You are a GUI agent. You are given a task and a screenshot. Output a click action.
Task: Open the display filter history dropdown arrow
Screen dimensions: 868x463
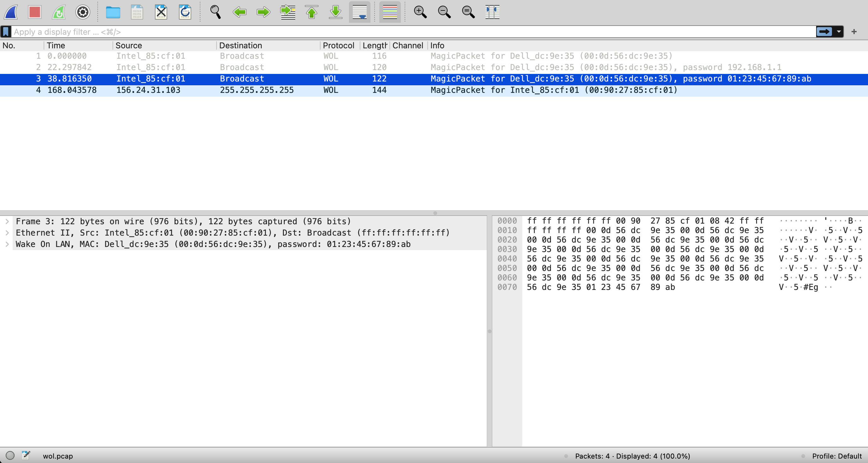pos(839,32)
